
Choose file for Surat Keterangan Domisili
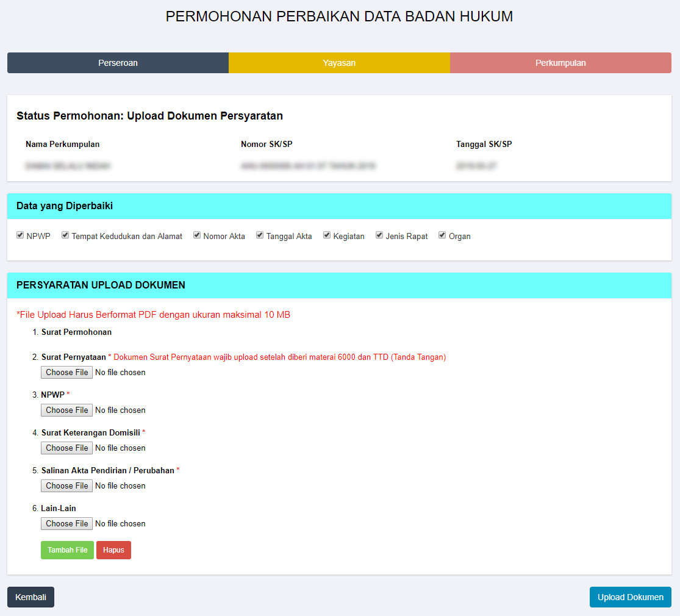67,448
